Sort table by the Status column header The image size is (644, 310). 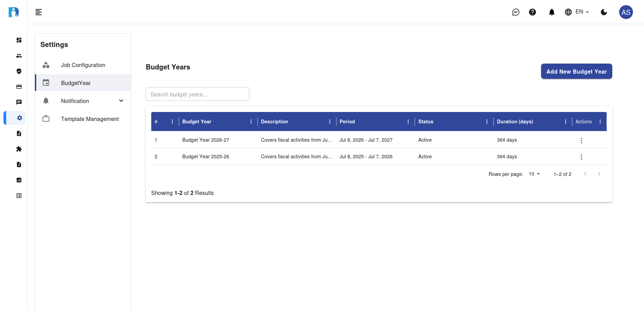[426, 122]
